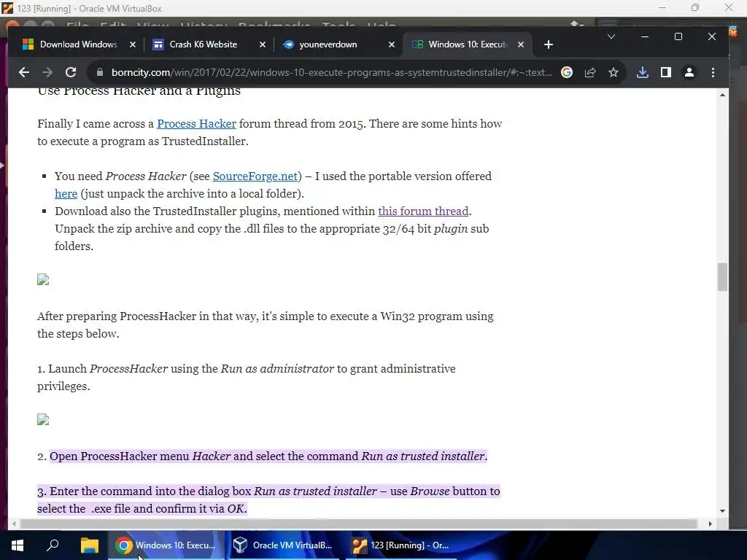The width and height of the screenshot is (747, 560).
Task: Click vertical scrollbar thumb
Action: [722, 276]
